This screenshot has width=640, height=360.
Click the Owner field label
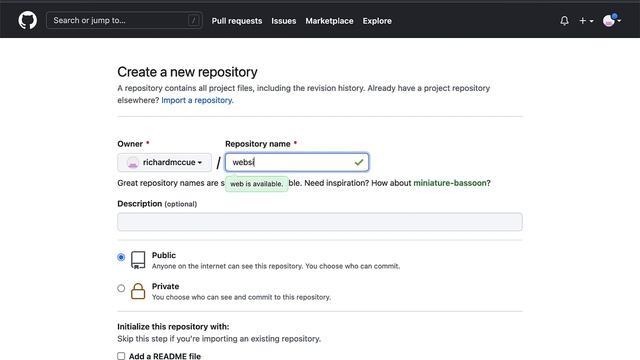click(130, 144)
